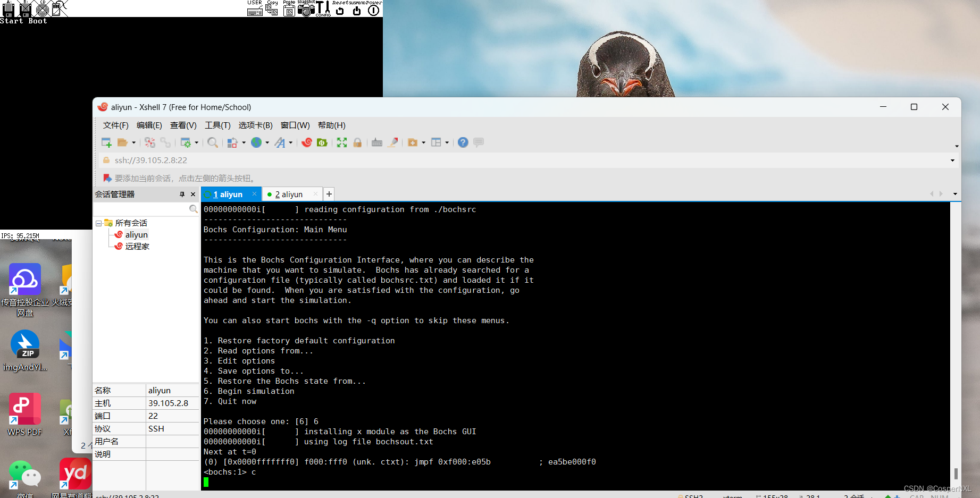Open the 编辑(E) menu
Screen dimensions: 980x498
pyautogui.click(x=149, y=125)
